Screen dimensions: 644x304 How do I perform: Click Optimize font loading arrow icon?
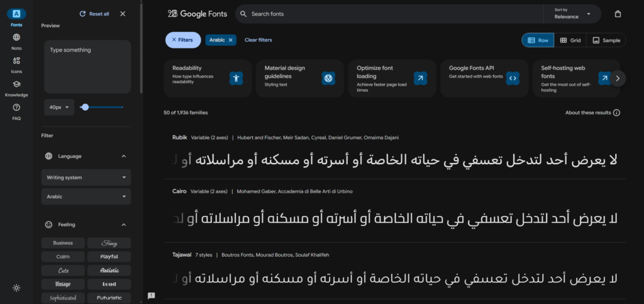click(421, 78)
